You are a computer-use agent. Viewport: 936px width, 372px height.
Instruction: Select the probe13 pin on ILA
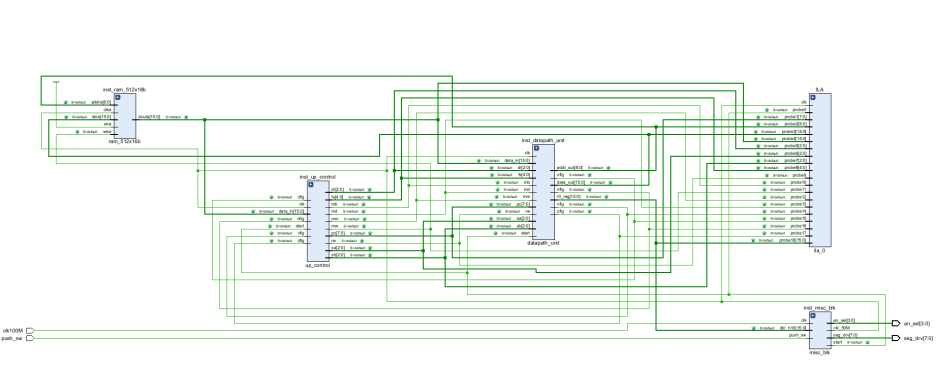pyautogui.click(x=799, y=204)
